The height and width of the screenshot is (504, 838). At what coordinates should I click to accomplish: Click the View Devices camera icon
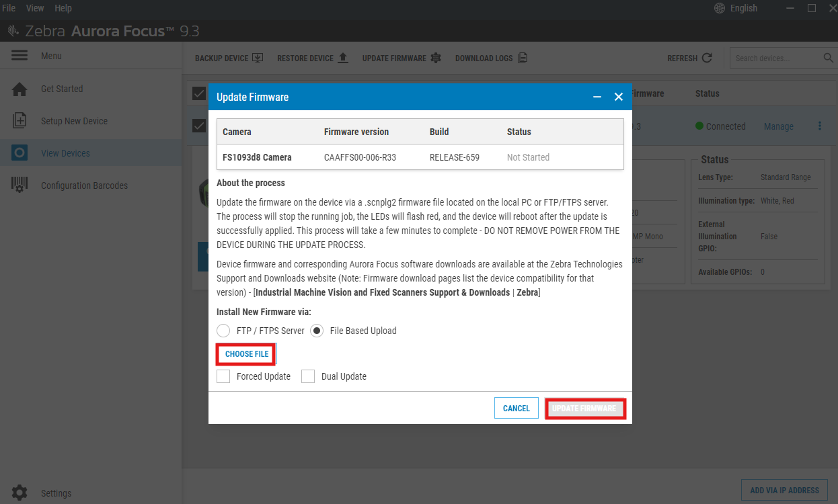tap(20, 153)
